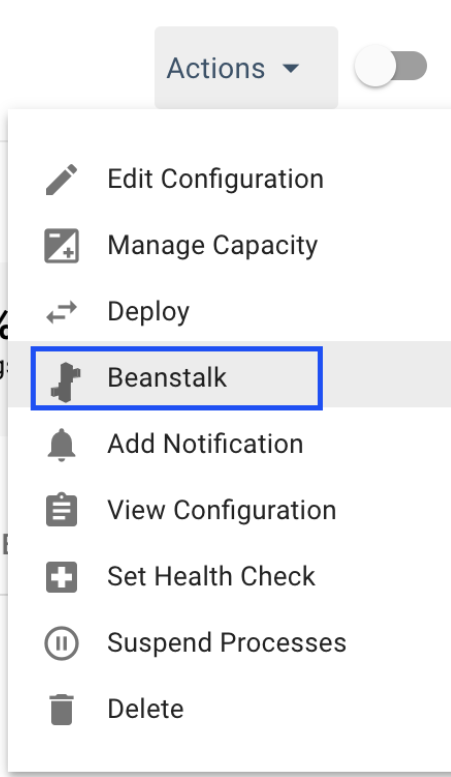Click the Actions dropdown arrow caret
Screen dimensions: 451x777
(x=291, y=68)
